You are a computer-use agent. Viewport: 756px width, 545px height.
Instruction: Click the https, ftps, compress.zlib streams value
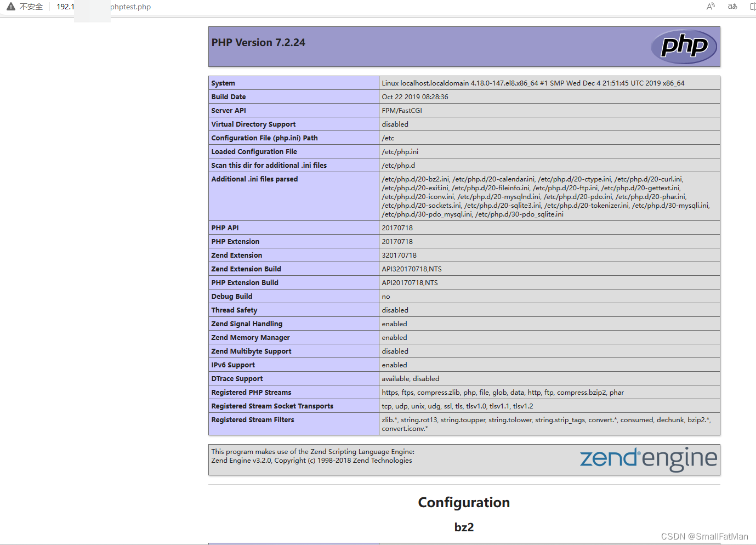[x=503, y=392]
